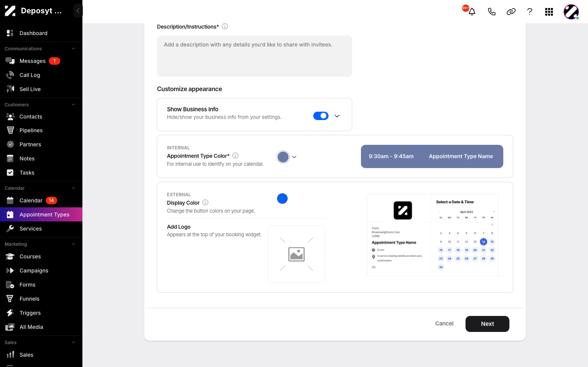Click the Partners badge icon

[10, 144]
